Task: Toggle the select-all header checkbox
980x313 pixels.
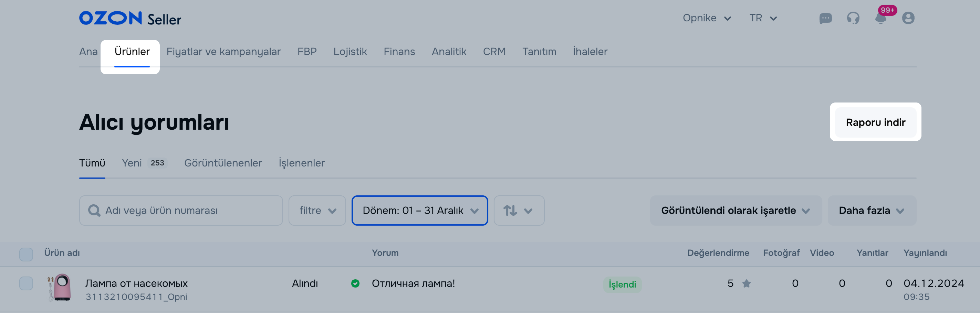Action: point(26,254)
